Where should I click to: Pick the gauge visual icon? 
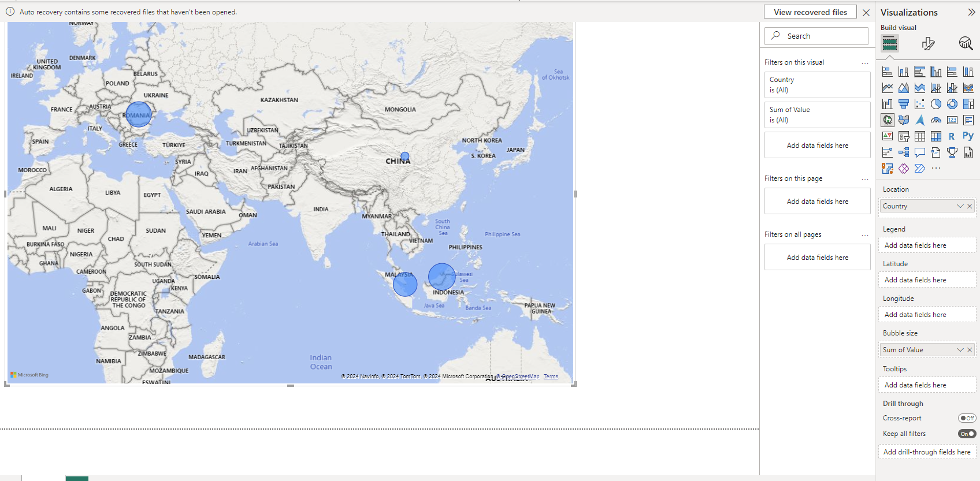[936, 120]
